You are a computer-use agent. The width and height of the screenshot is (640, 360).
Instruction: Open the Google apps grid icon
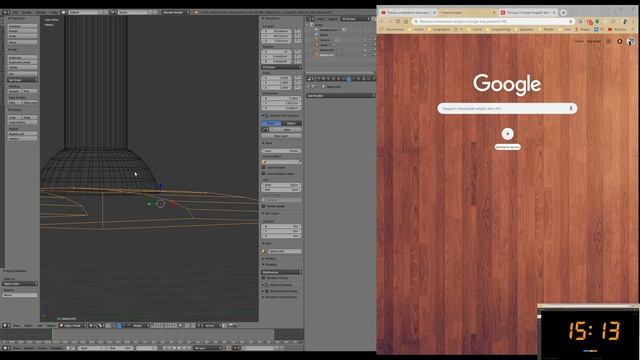pyautogui.click(x=609, y=41)
